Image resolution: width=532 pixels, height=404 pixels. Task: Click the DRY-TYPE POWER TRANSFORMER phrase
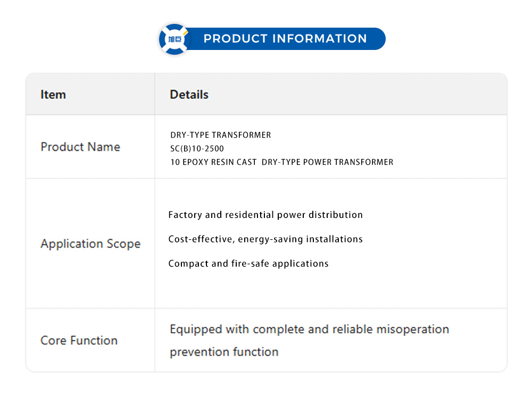328,162
